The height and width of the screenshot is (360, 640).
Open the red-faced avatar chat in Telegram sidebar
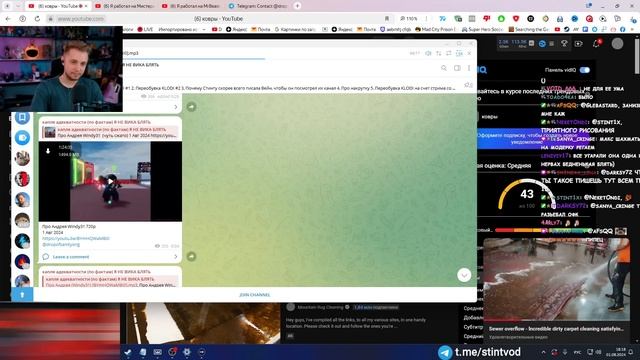tap(22, 179)
